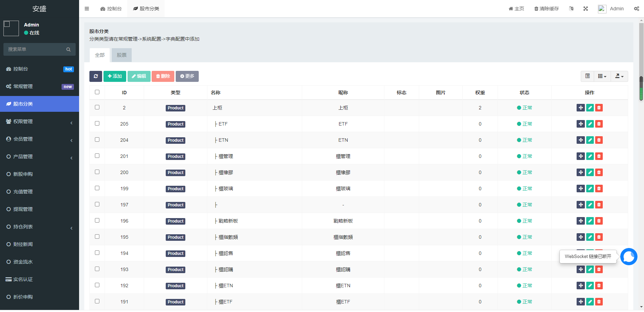This screenshot has width=644, height=312.
Task: Expand the 权限管理 sidebar menu
Action: 40,121
